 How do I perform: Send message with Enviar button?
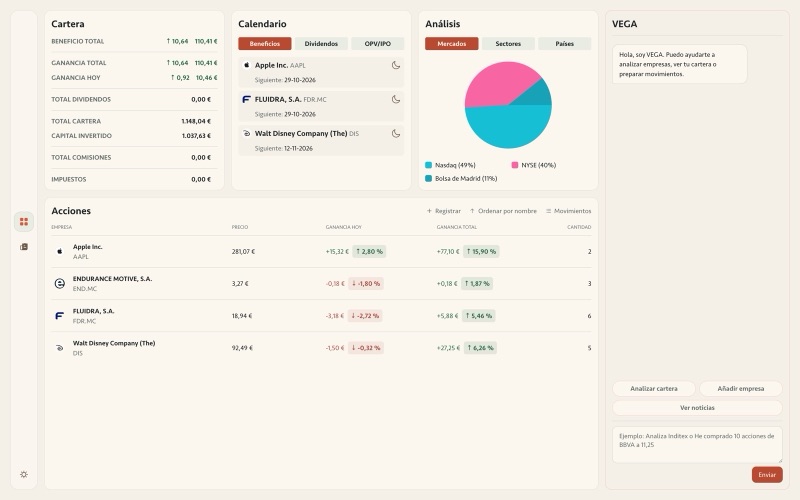767,475
